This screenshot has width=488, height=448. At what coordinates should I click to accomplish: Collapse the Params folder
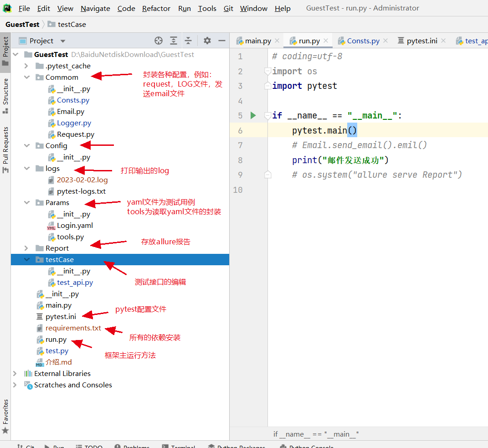click(x=26, y=203)
